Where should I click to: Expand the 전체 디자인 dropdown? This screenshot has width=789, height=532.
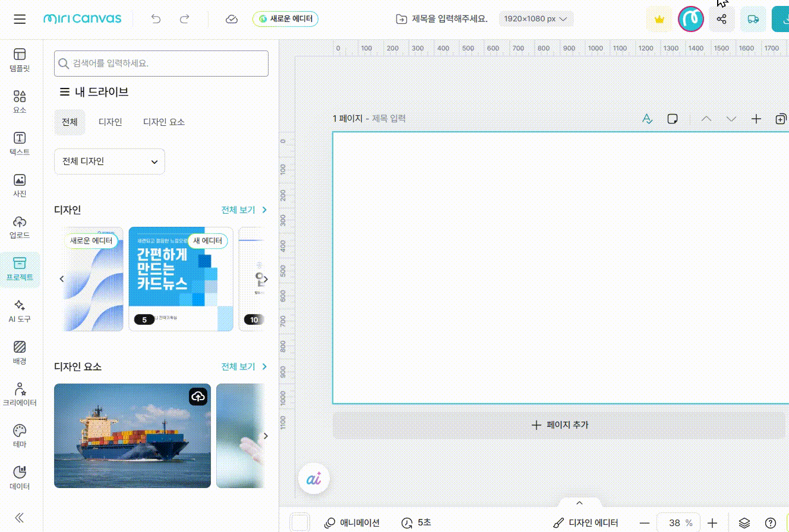109,161
